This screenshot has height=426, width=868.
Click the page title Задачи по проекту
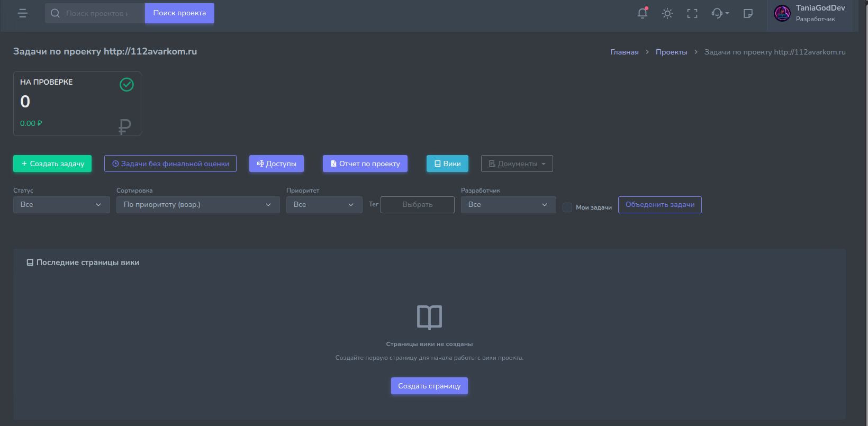(105, 51)
